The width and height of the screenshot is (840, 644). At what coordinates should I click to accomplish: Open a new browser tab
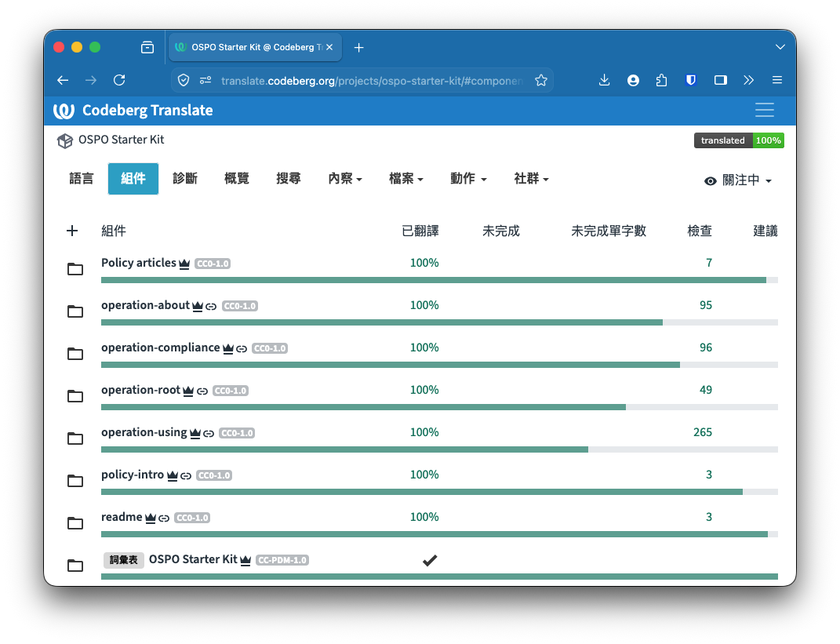click(x=359, y=48)
